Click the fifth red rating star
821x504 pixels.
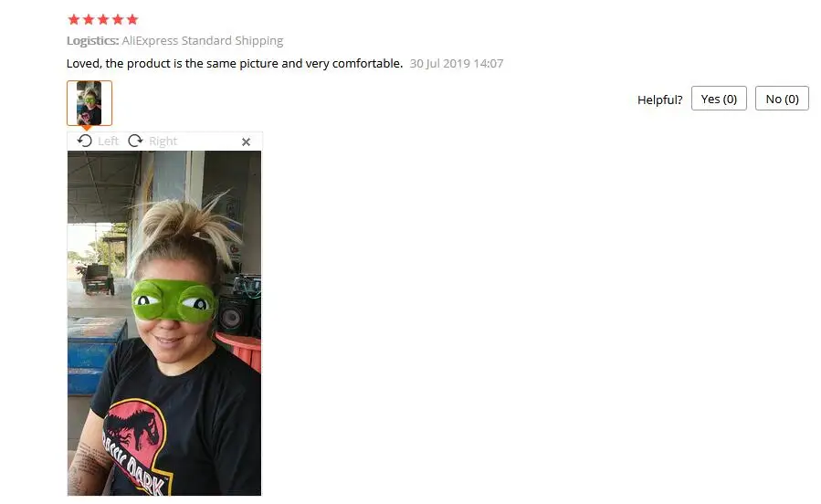(132, 19)
